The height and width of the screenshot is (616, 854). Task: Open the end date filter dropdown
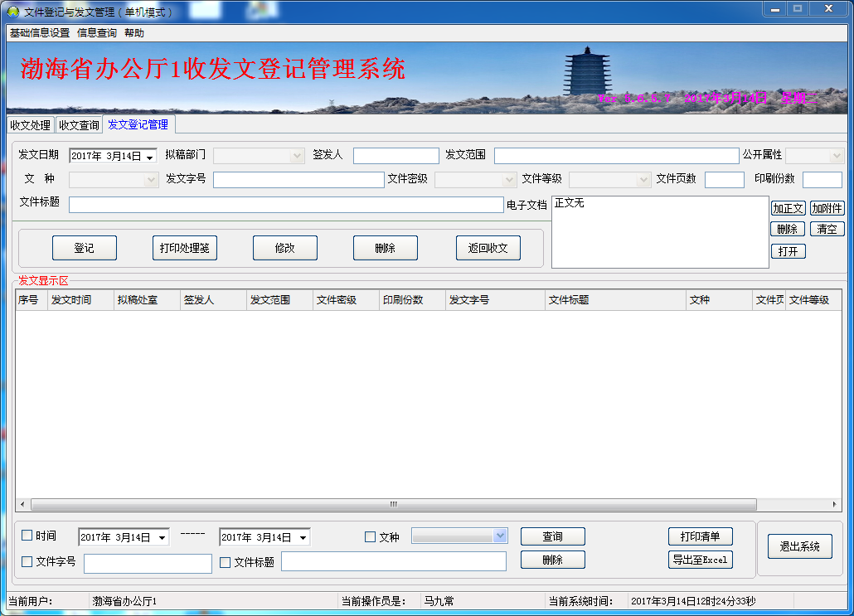303,537
